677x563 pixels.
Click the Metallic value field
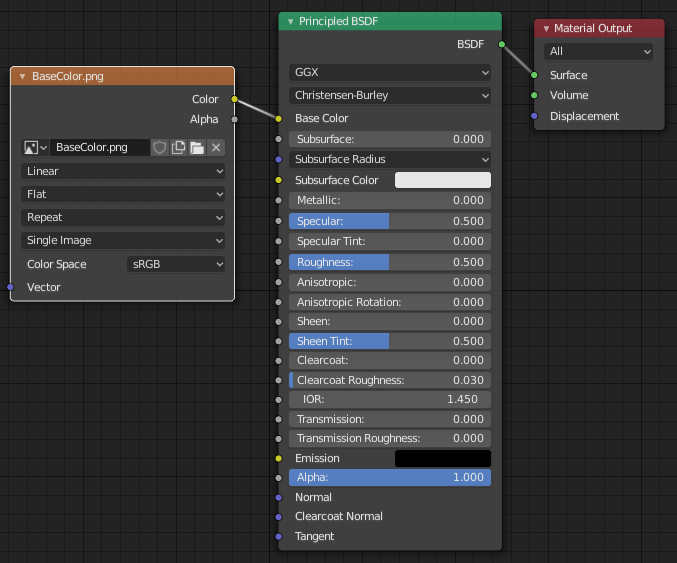[390, 200]
